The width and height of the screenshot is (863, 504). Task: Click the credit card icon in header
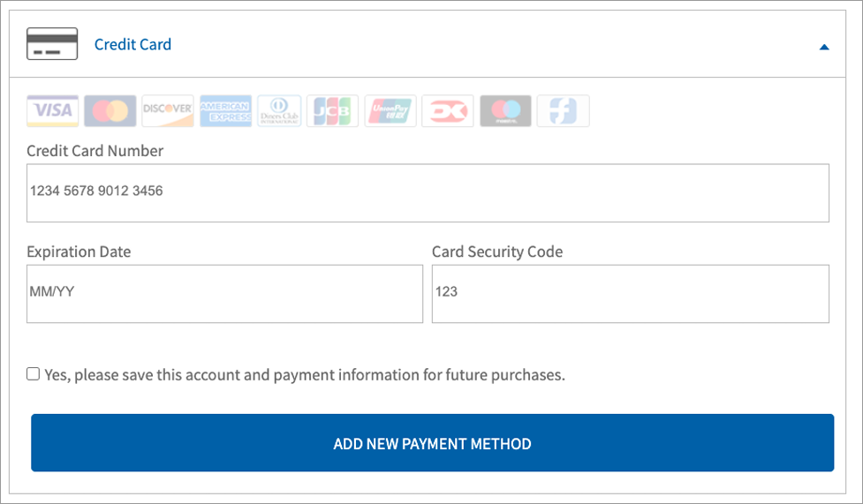point(52,44)
